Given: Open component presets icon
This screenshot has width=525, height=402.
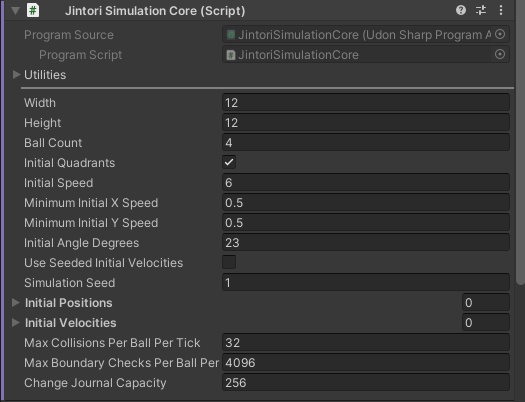Looking at the screenshot, I should tap(481, 10).
